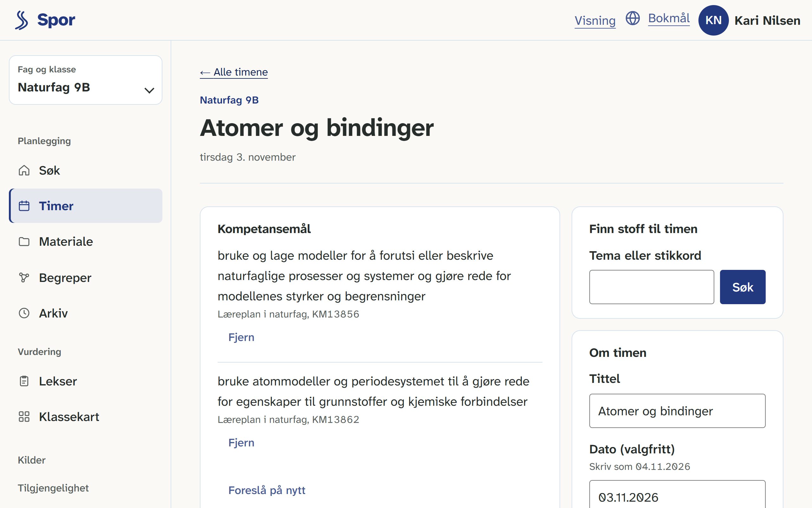
Task: Click the Tittel input field
Action: pyautogui.click(x=677, y=411)
